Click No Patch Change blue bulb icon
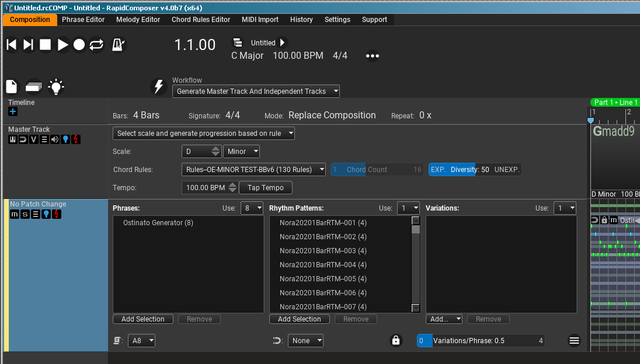Viewport: 640px width, 364px height. point(46,214)
